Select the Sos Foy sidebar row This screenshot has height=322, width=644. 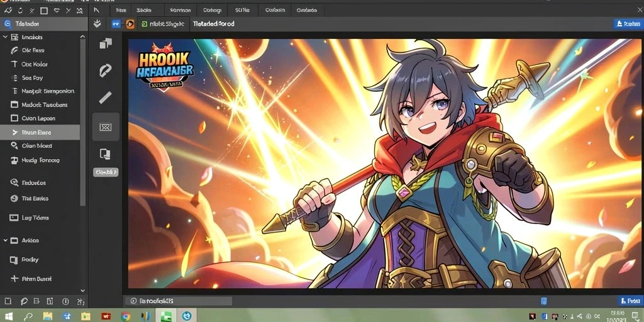[x=41, y=77]
